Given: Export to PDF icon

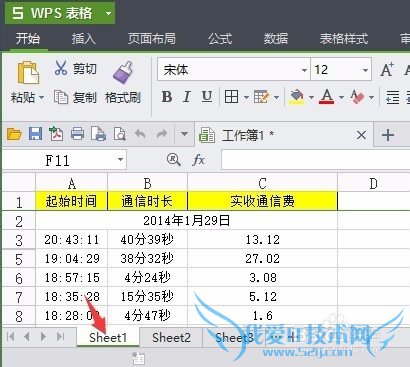Looking at the screenshot, I should (56, 134).
